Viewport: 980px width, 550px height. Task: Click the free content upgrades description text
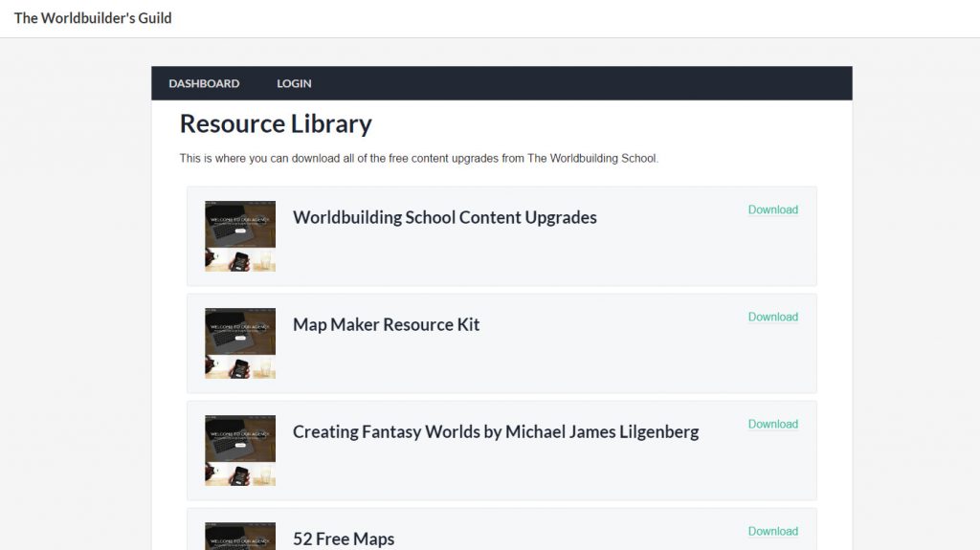pyautogui.click(x=419, y=158)
